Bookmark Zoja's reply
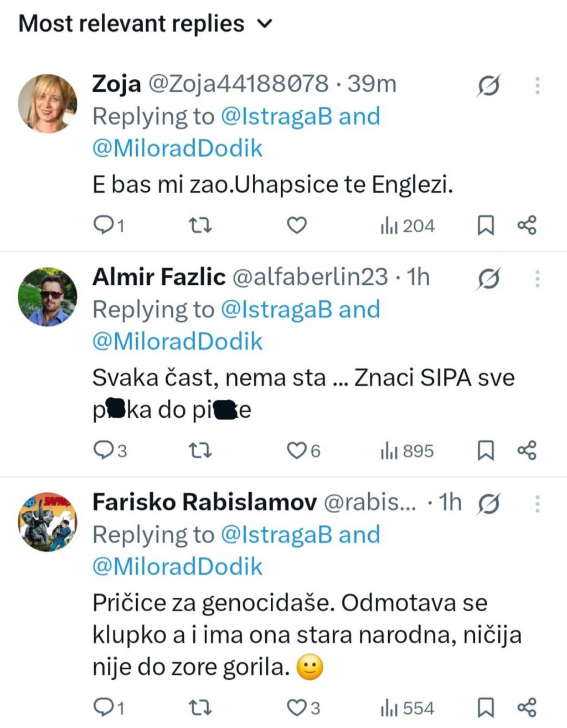 [486, 225]
